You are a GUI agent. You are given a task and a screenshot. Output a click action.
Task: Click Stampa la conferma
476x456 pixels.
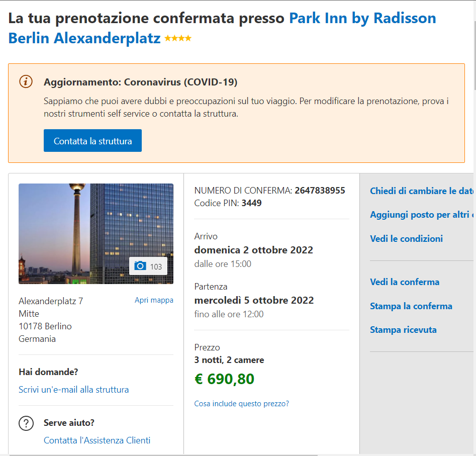tap(411, 306)
